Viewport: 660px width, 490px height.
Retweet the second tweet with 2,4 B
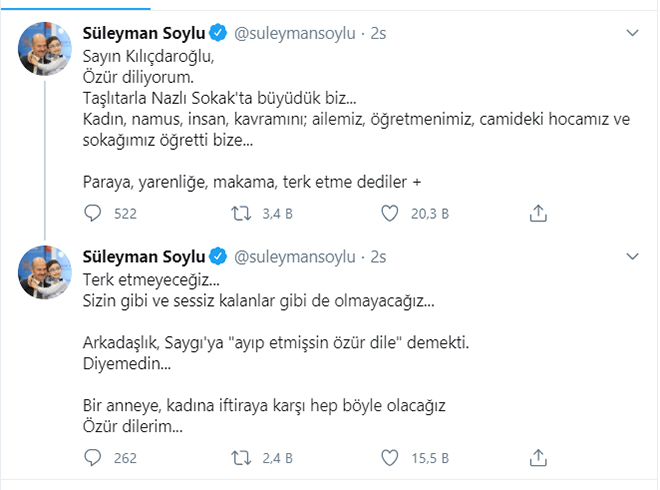(x=241, y=457)
